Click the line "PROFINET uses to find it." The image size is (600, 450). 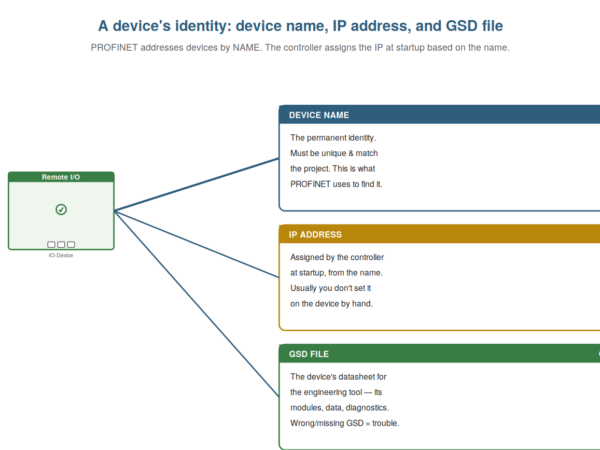tap(336, 184)
